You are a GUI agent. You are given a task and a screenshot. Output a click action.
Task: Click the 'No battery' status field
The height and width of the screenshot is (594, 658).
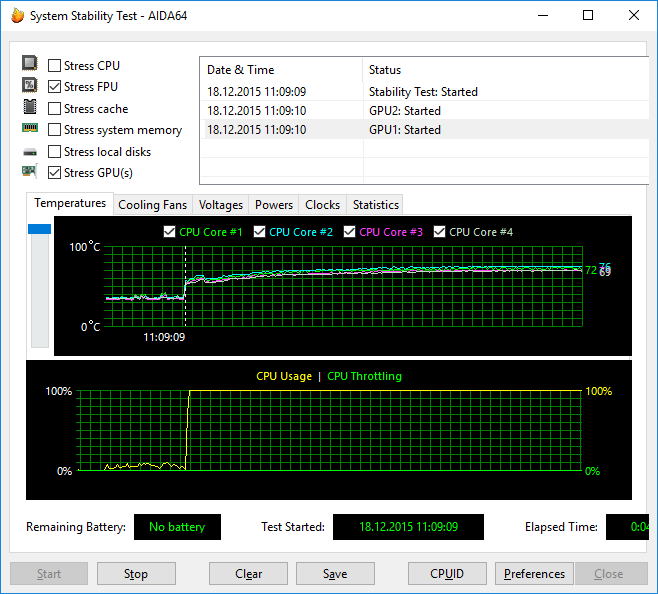coord(177,527)
